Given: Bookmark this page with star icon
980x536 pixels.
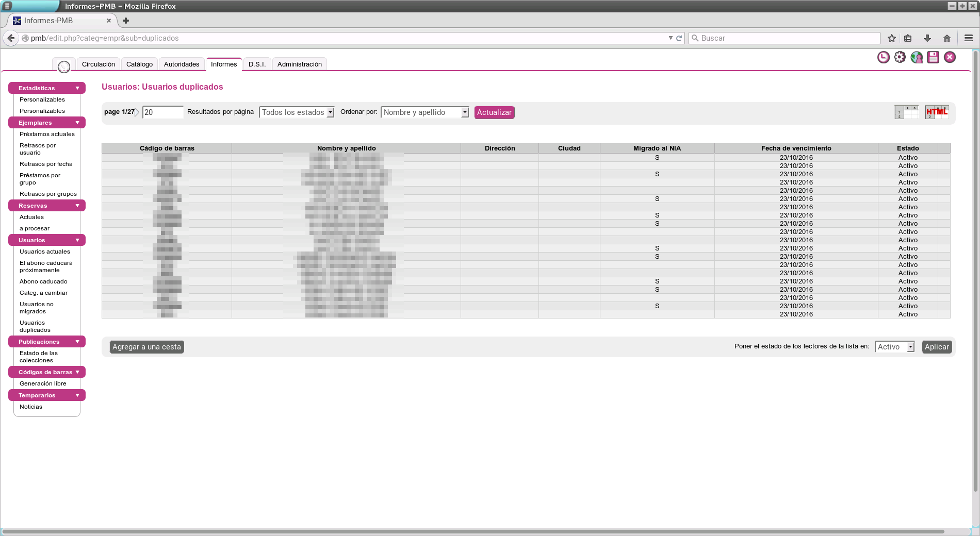Looking at the screenshot, I should [892, 38].
